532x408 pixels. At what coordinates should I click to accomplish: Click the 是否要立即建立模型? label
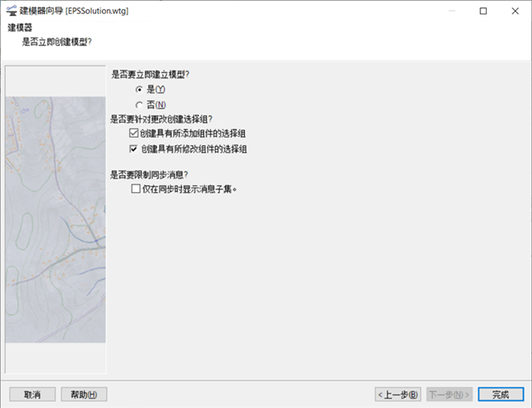[x=150, y=74]
